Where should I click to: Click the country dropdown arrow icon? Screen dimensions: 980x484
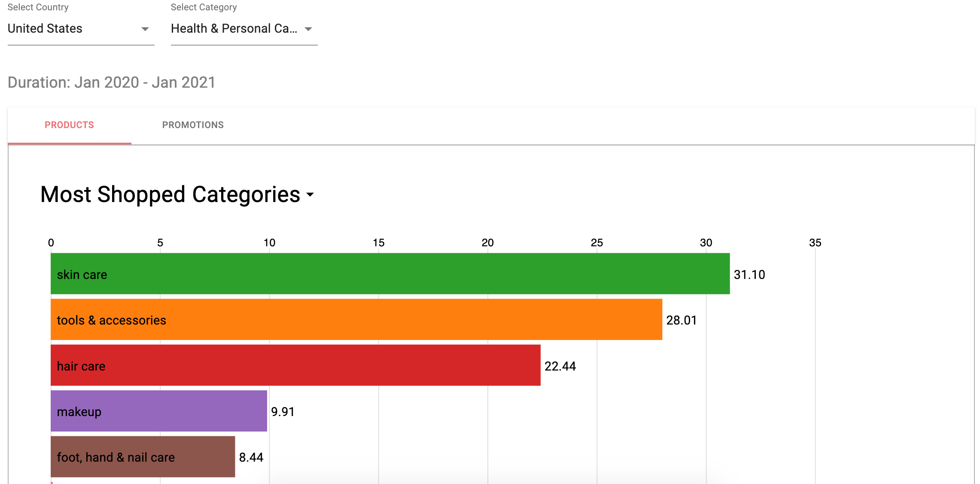click(x=146, y=28)
